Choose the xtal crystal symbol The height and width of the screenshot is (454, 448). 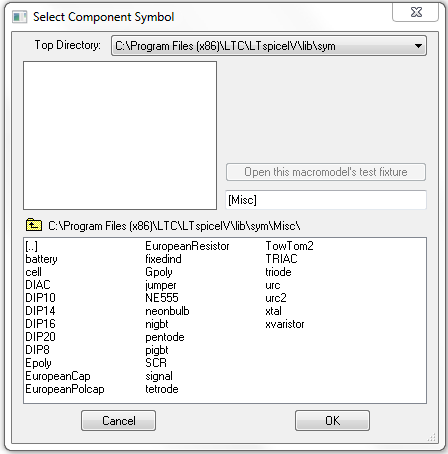[273, 311]
